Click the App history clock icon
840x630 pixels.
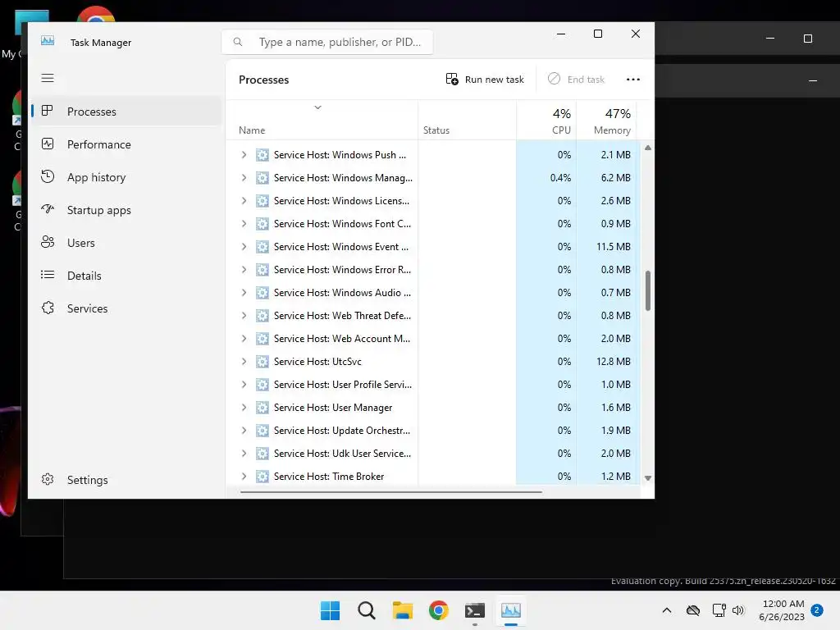(48, 177)
